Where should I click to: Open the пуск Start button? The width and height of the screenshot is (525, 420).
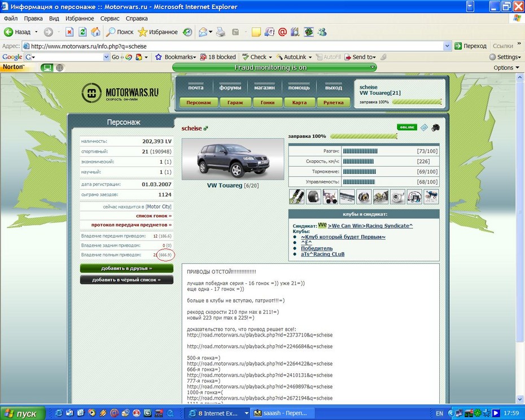tap(23, 413)
